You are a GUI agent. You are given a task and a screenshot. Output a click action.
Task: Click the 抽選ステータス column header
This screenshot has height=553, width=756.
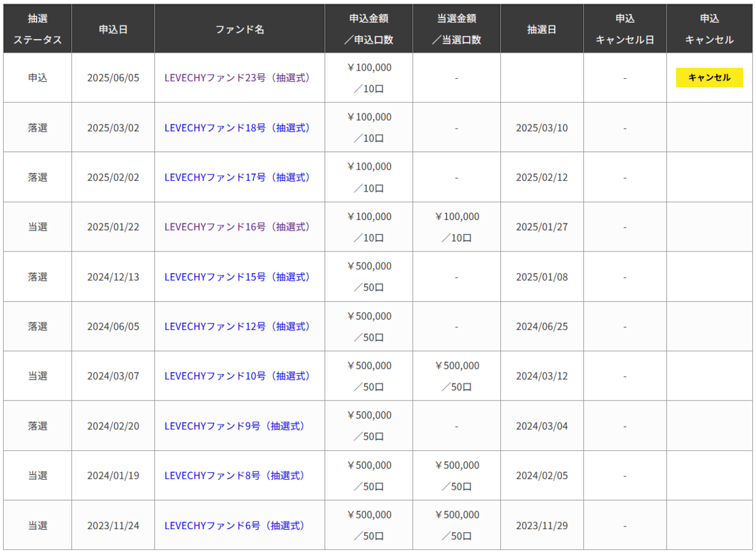38,29
